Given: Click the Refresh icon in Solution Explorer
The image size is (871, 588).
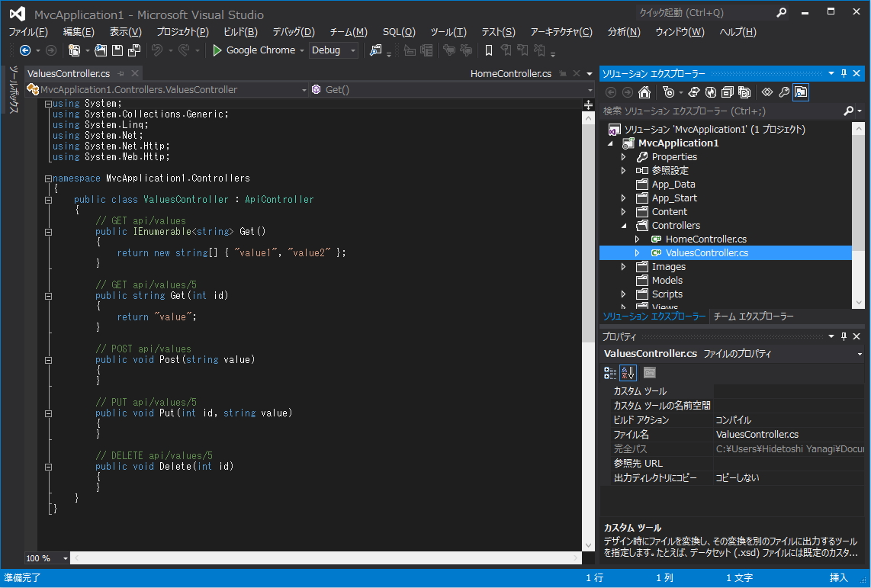Looking at the screenshot, I should (711, 92).
